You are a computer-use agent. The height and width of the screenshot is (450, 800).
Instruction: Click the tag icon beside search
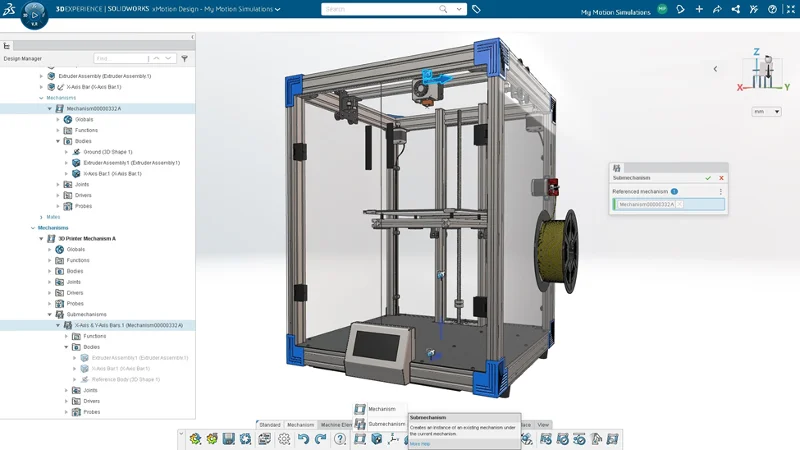tap(476, 9)
